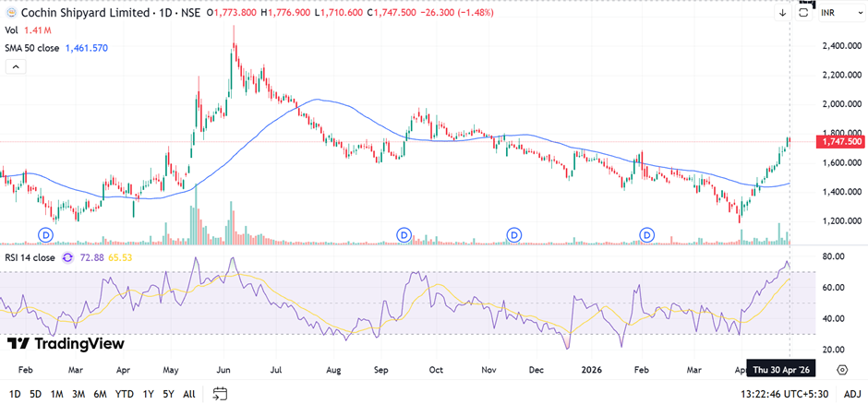Screen dimensions: 868x404
Task: Collapse the indicator legend chevron
Action: coord(15,66)
